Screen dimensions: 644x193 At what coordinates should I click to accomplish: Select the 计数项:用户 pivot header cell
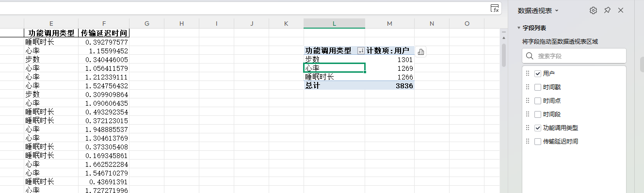[390, 50]
